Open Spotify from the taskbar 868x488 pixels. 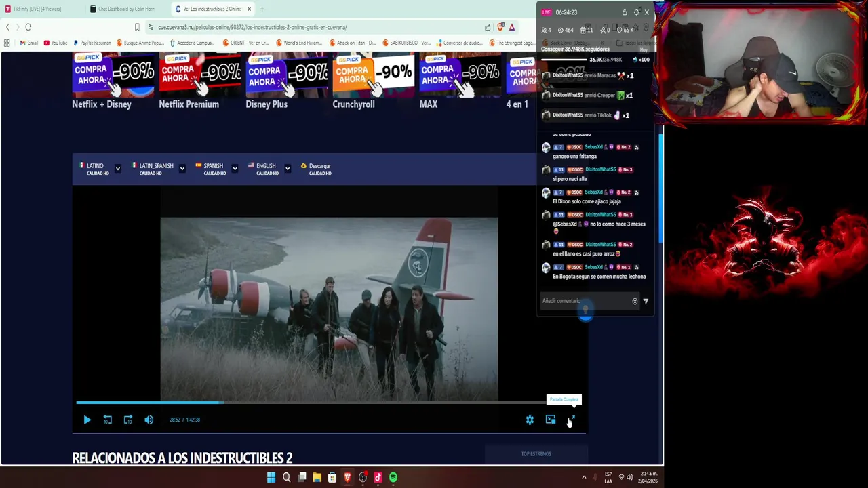(393, 477)
